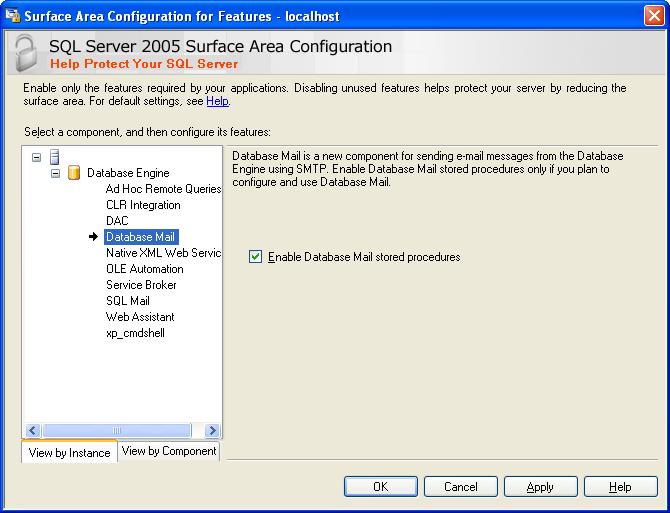Select Native XML Web Services feature
This screenshot has width=670, height=513.
click(163, 253)
